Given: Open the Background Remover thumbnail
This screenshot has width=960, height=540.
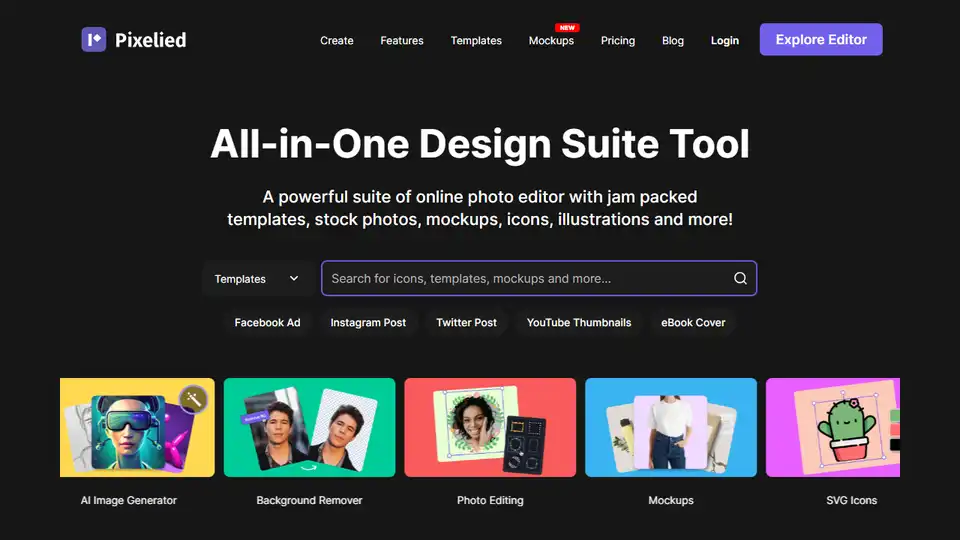Looking at the screenshot, I should 309,427.
